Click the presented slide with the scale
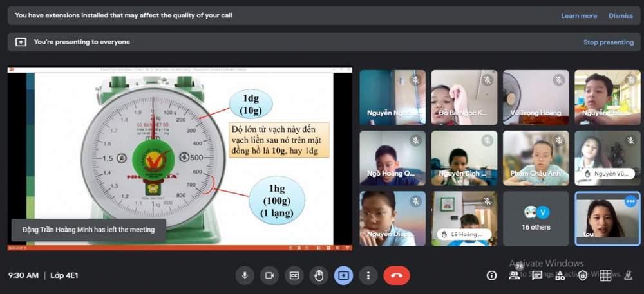 click(180, 158)
